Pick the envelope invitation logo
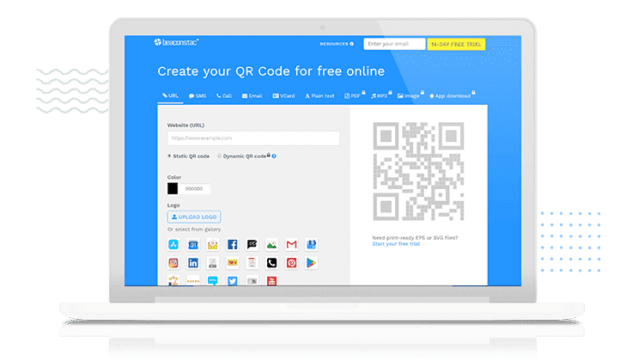This screenshot has height=361, width=644. click(x=213, y=245)
